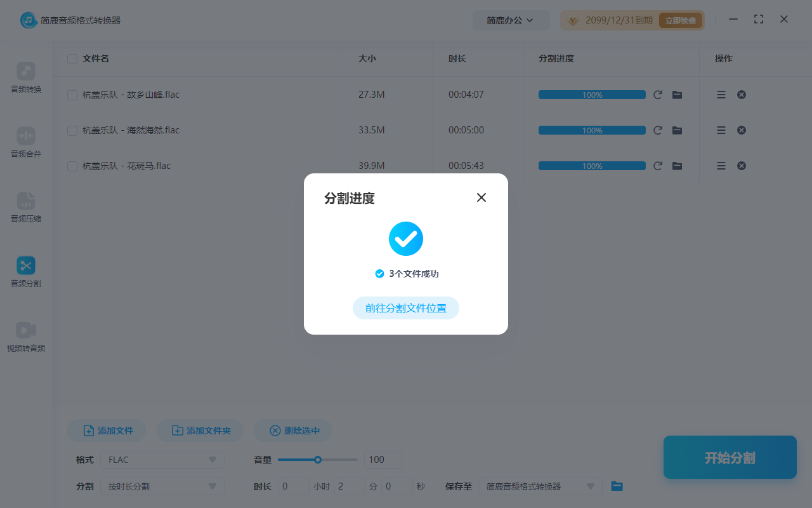This screenshot has height=508, width=812.
Task: Edit the 分 minutes input field
Action: [x=348, y=486]
